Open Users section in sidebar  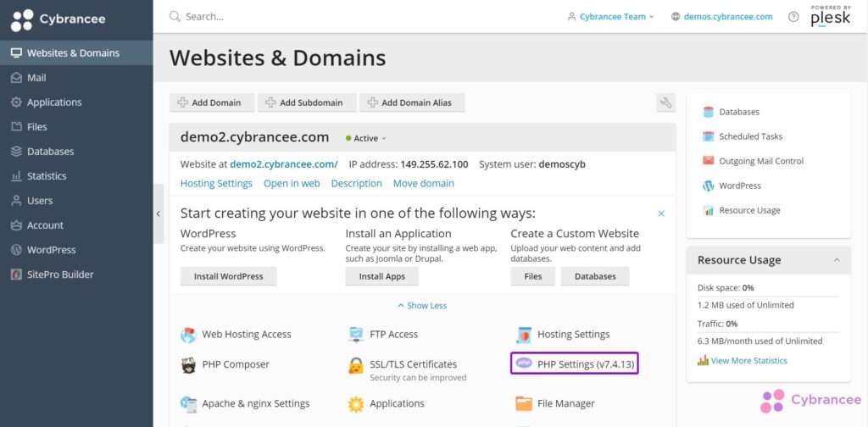pos(76,201)
